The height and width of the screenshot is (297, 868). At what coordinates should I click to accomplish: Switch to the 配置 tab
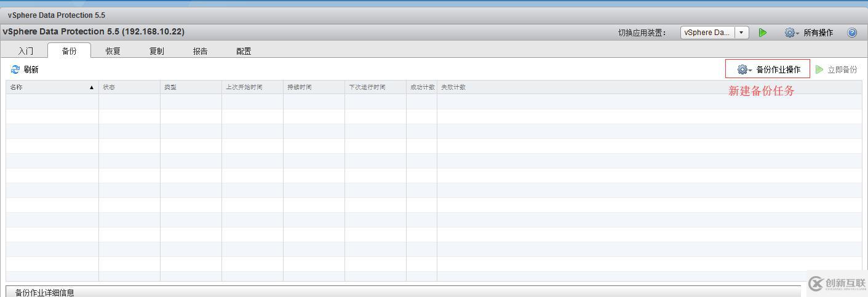(x=244, y=51)
